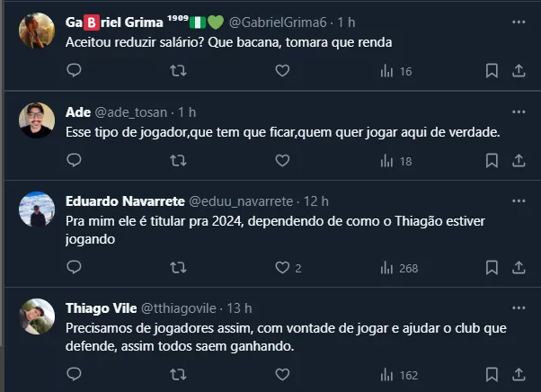
Task: Open Thiago Vile's profile name link
Action: pos(100,308)
